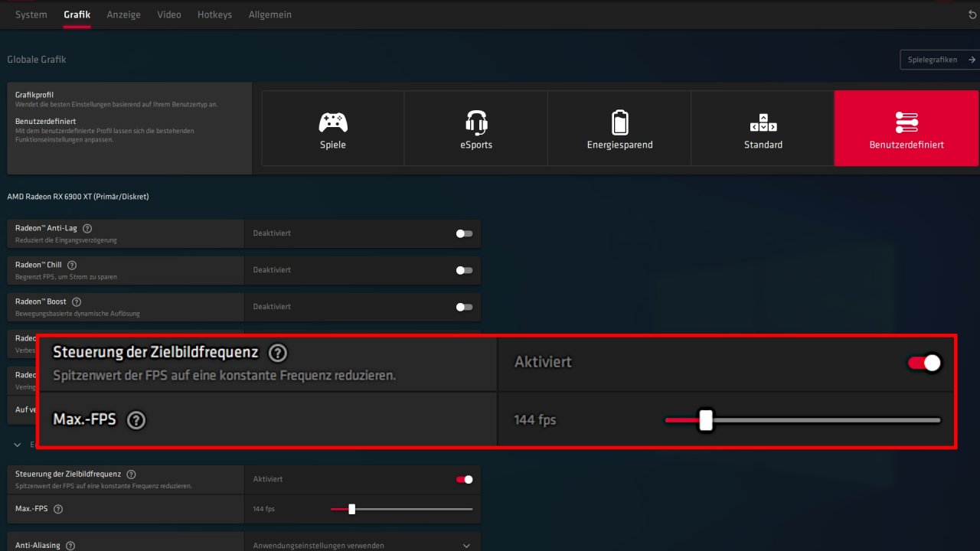Go to the System tab
The height and width of the screenshot is (551, 980).
click(31, 15)
